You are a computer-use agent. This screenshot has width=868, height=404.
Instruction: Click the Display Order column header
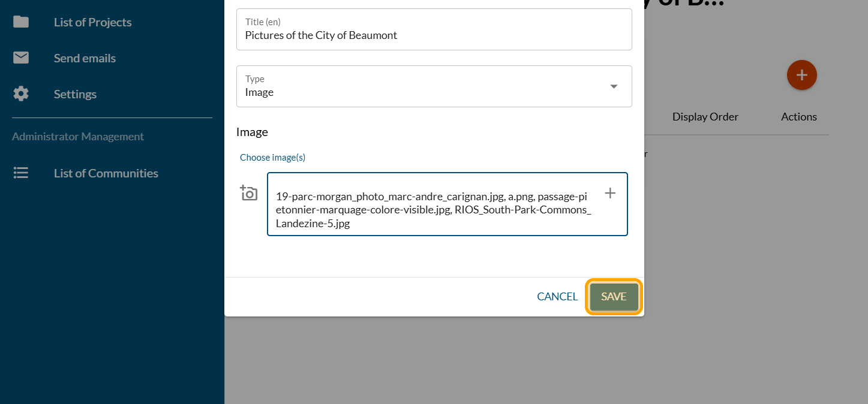705,117
